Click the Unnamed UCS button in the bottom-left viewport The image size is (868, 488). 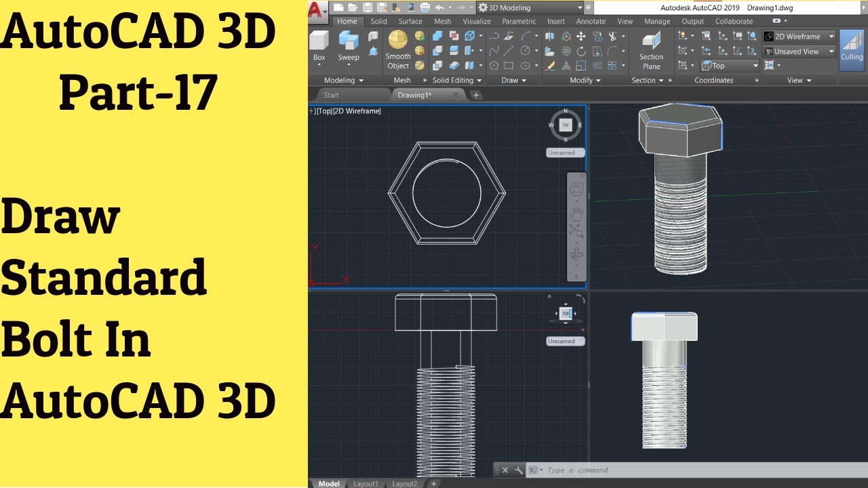tap(566, 341)
